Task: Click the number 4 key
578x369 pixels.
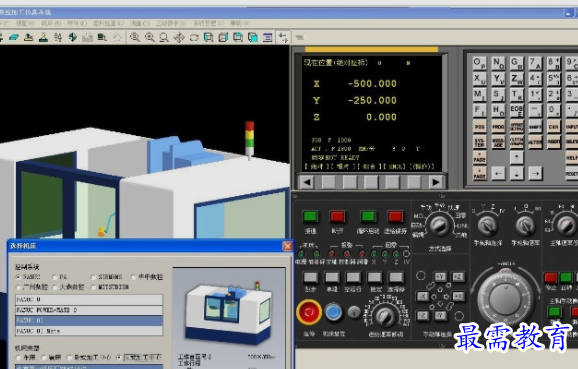Action: (x=535, y=79)
